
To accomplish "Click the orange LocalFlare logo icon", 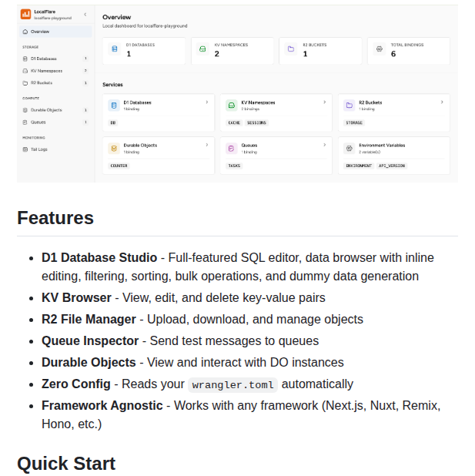I will (25, 15).
